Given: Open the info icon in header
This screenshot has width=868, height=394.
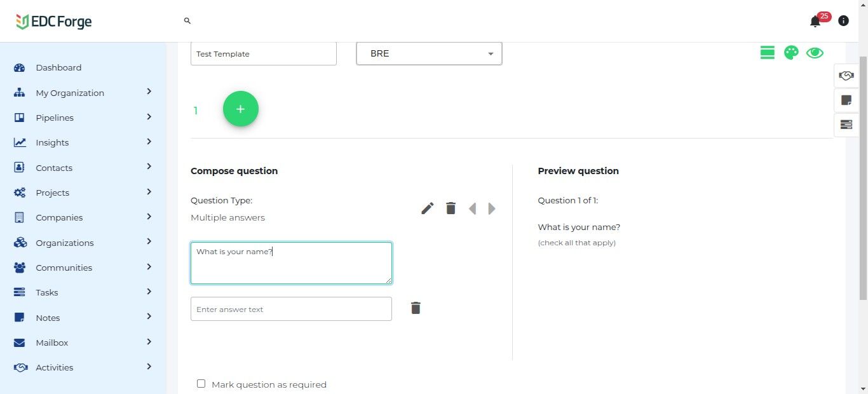Looking at the screenshot, I should click(x=843, y=21).
